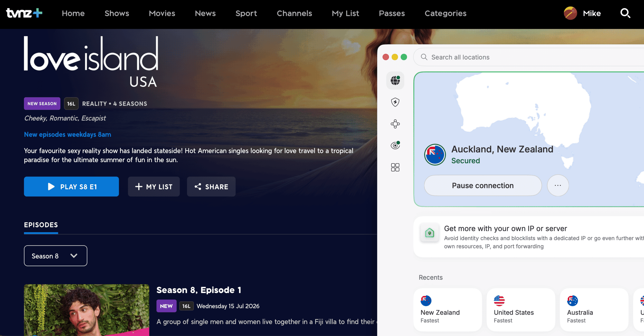Image resolution: width=644 pixels, height=336 pixels.
Task: Select the globe locations icon in VPN sidebar
Action: coord(395,80)
